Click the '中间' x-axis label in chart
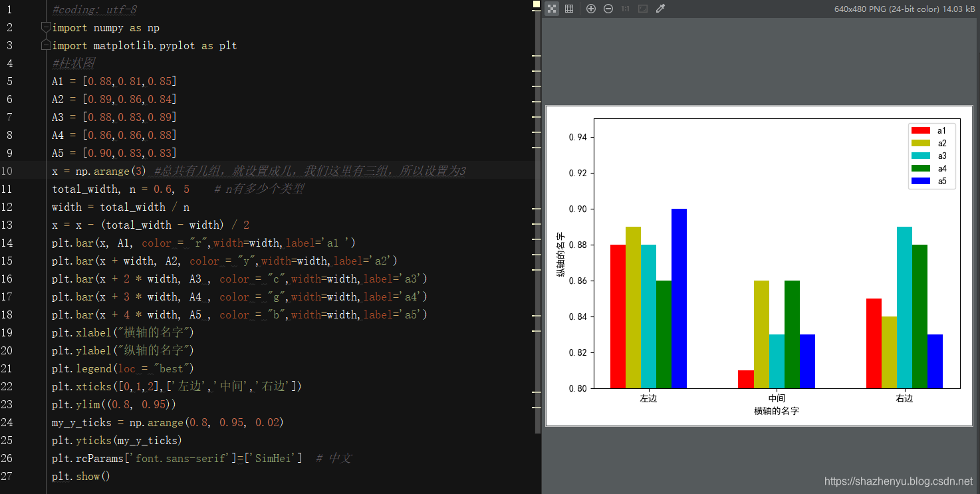Viewport: 980px width, 494px height. pos(777,399)
